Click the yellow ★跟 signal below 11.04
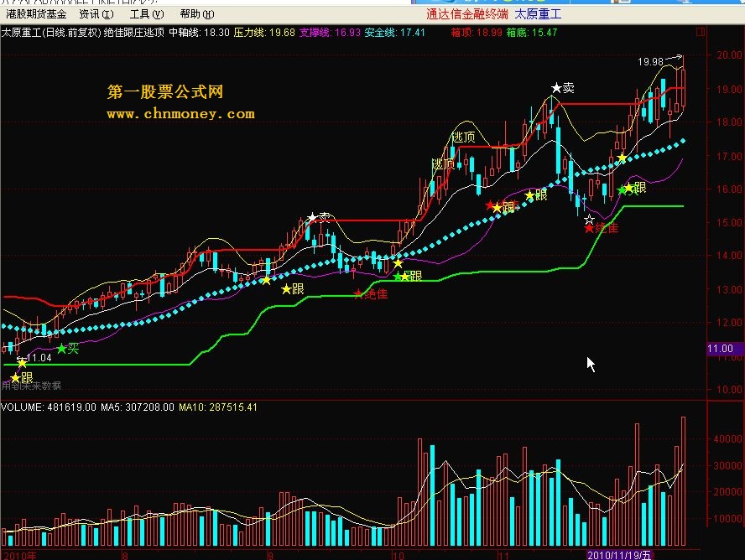745x560 pixels. [x=21, y=378]
